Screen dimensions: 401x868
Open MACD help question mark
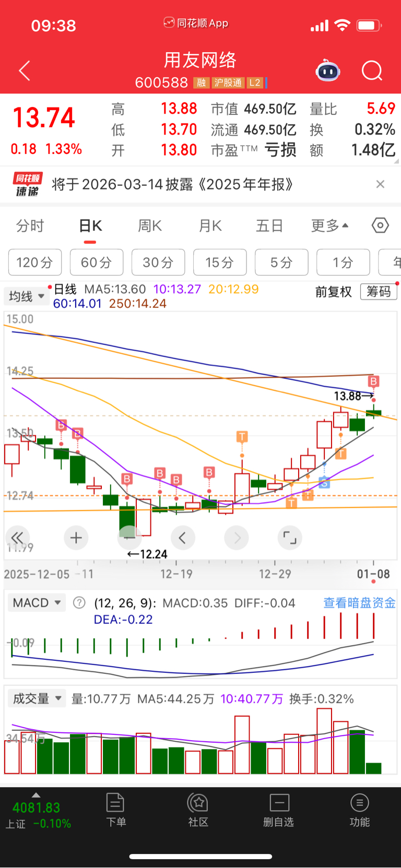coord(79,603)
